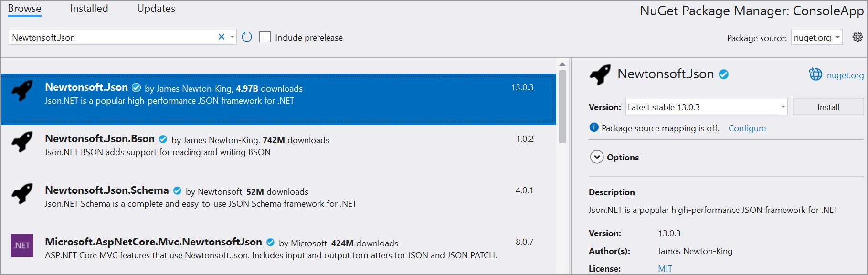
Task: Click the globe icon beside nuget.org link
Action: (x=815, y=74)
